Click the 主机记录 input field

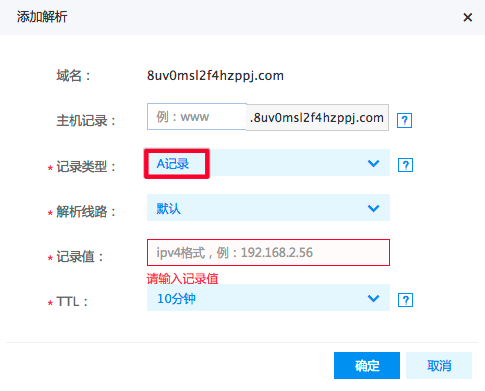(x=197, y=117)
